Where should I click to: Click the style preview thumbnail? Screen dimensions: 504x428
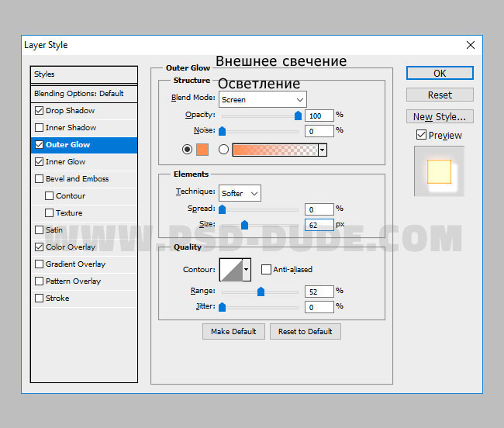click(x=439, y=171)
